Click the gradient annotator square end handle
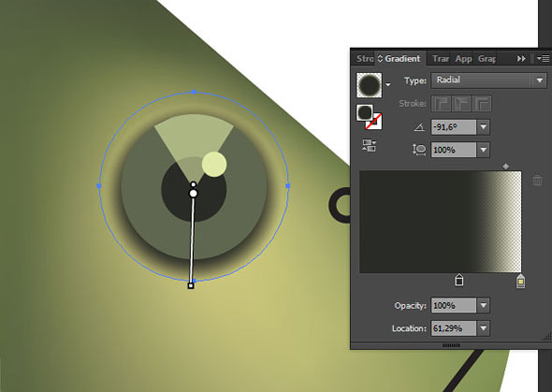 pyautogui.click(x=191, y=285)
